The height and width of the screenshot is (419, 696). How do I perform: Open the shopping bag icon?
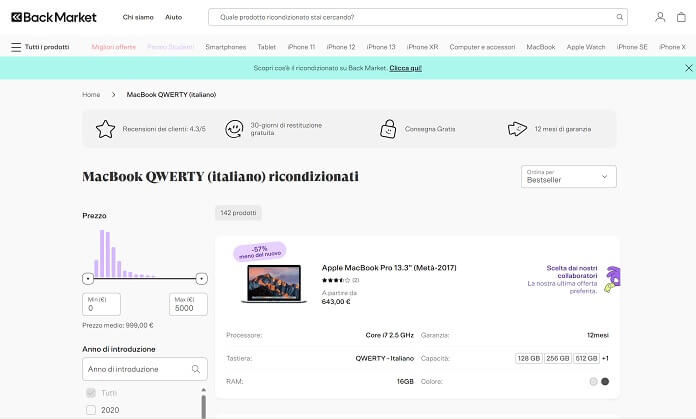click(x=681, y=17)
